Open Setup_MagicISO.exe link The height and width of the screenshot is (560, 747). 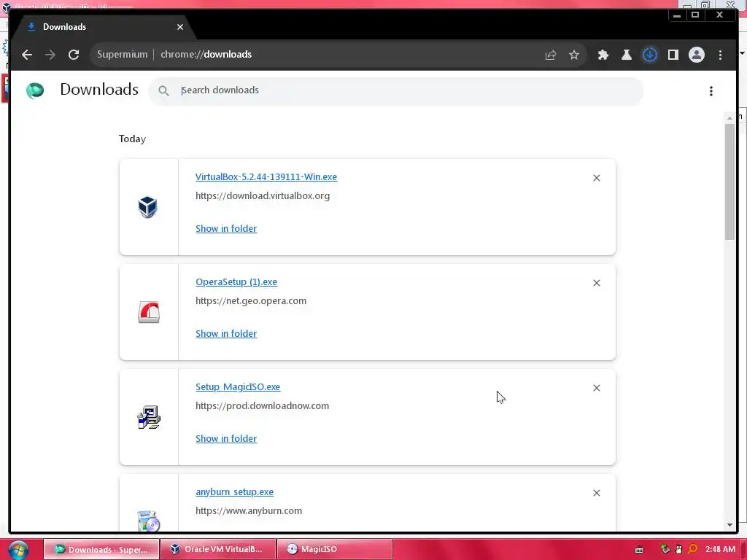[238, 386]
